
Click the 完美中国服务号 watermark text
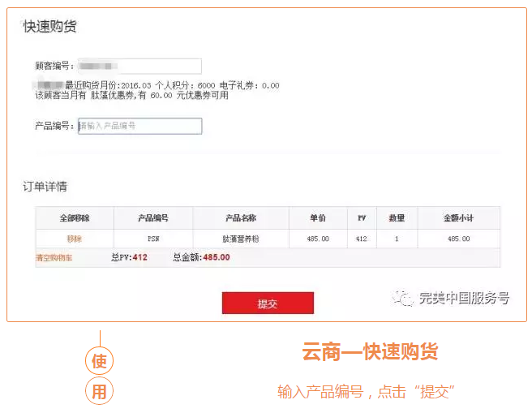[x=464, y=299]
